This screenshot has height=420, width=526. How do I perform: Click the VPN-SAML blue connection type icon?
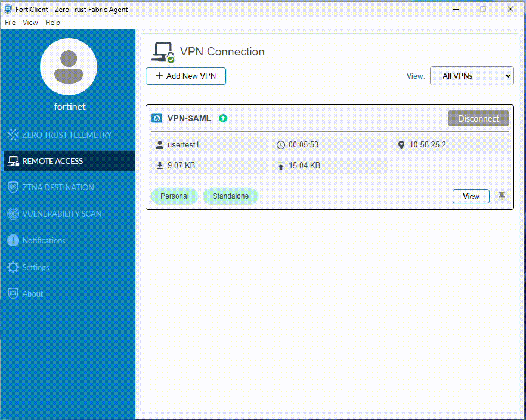(157, 118)
